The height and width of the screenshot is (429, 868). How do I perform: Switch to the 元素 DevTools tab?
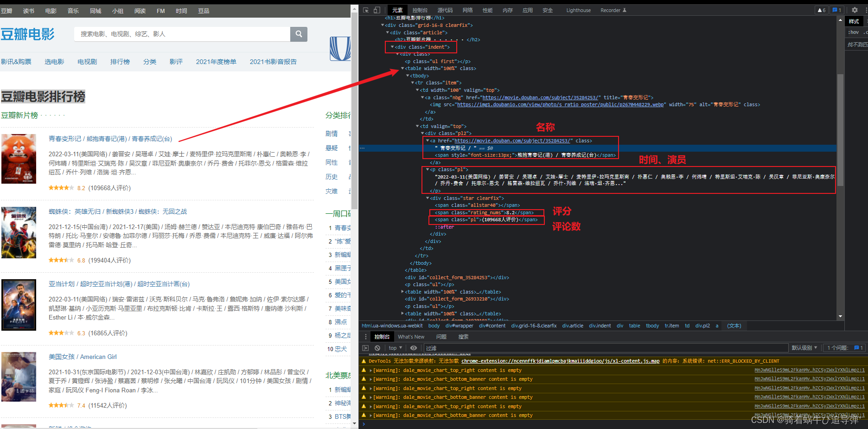397,10
